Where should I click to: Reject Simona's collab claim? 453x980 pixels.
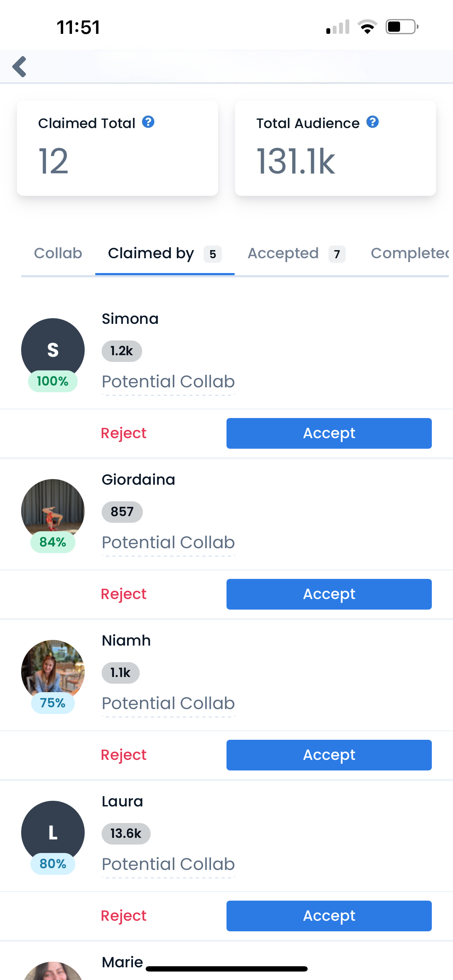(x=123, y=433)
